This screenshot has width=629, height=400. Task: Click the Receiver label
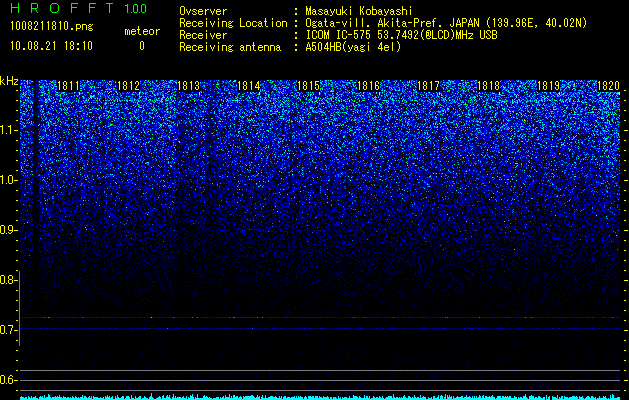coord(203,35)
